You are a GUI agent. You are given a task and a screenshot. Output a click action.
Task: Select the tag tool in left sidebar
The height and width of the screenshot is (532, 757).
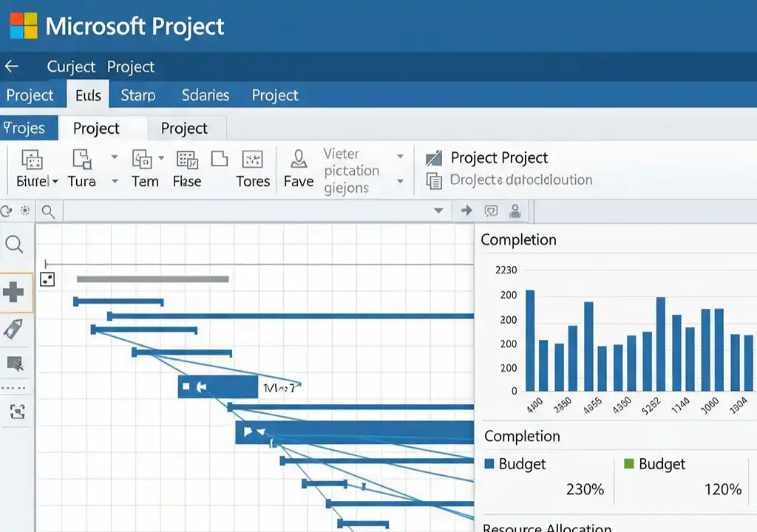13,330
